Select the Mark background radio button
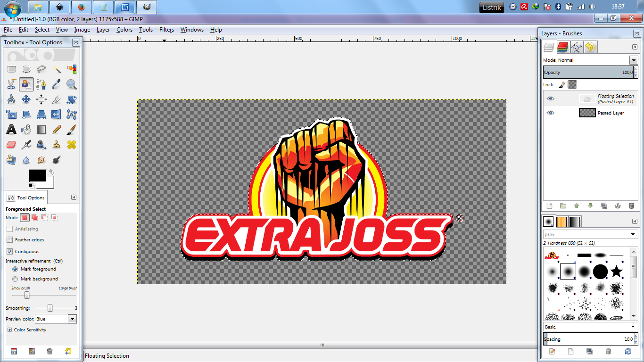 point(15,279)
